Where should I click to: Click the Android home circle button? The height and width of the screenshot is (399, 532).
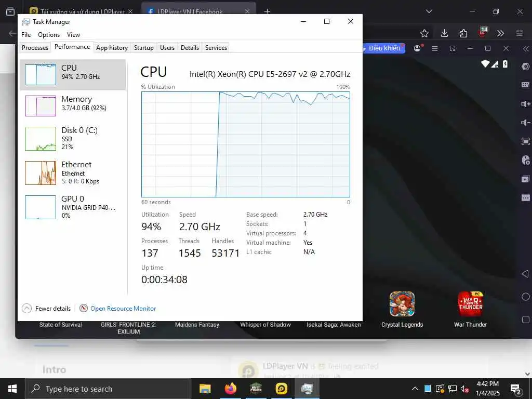(526, 297)
